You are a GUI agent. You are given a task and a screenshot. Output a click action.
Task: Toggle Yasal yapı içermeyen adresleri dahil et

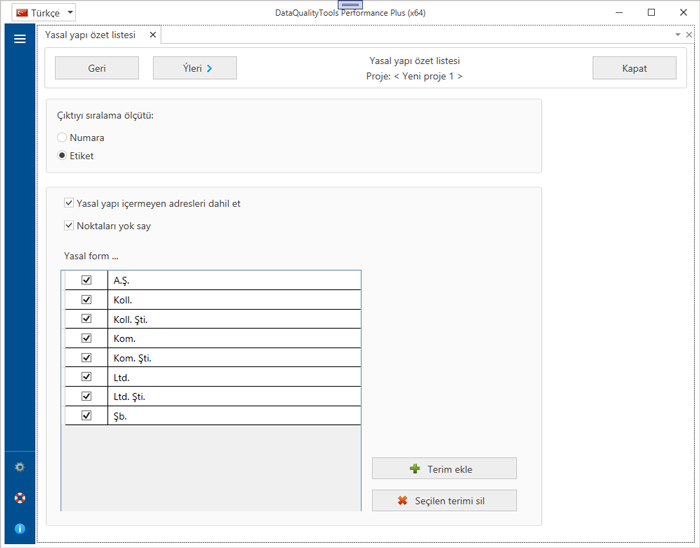69,204
